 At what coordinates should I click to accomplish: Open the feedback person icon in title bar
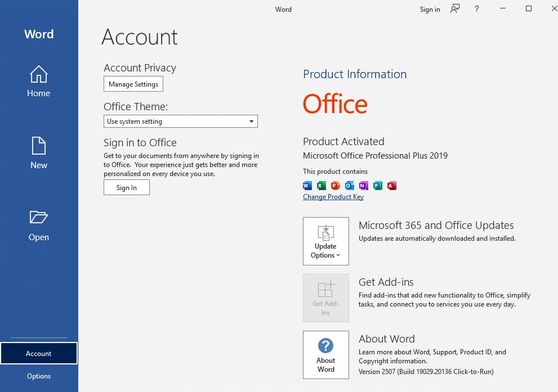coord(455,9)
